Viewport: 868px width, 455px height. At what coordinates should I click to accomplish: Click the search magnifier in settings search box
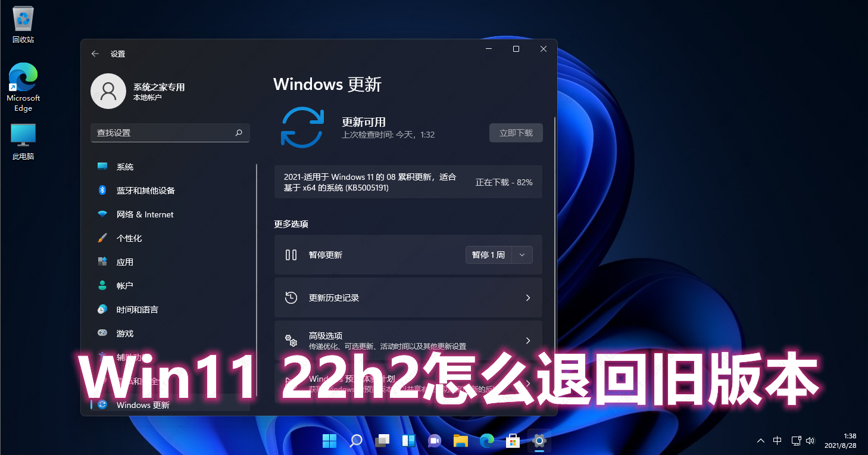coord(239,133)
